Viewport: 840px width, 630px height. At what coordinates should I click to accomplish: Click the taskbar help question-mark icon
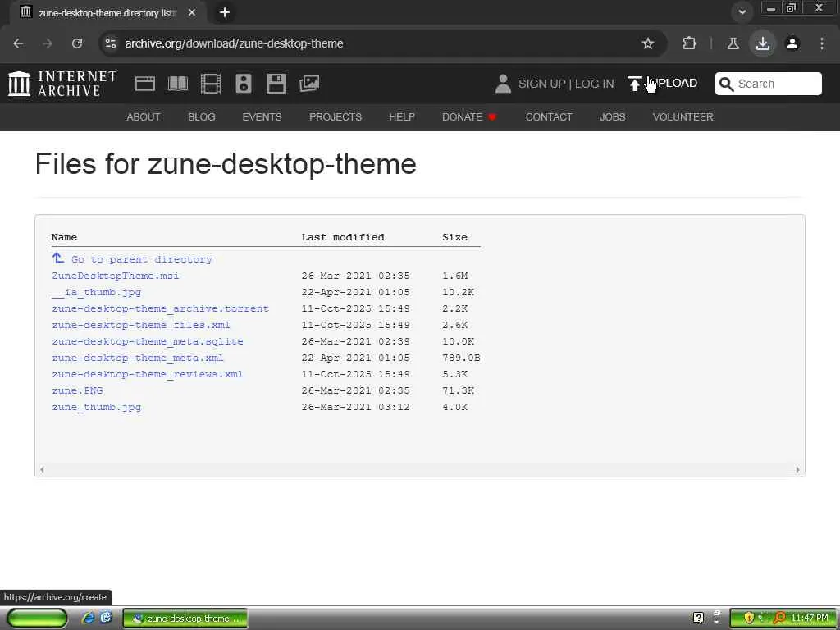(x=699, y=619)
